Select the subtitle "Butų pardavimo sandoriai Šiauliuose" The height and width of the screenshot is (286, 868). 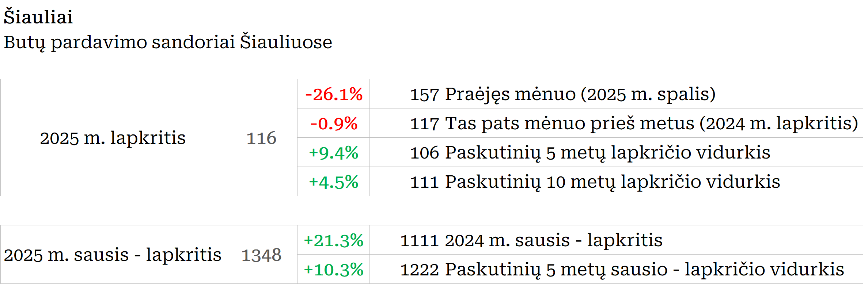click(x=168, y=42)
